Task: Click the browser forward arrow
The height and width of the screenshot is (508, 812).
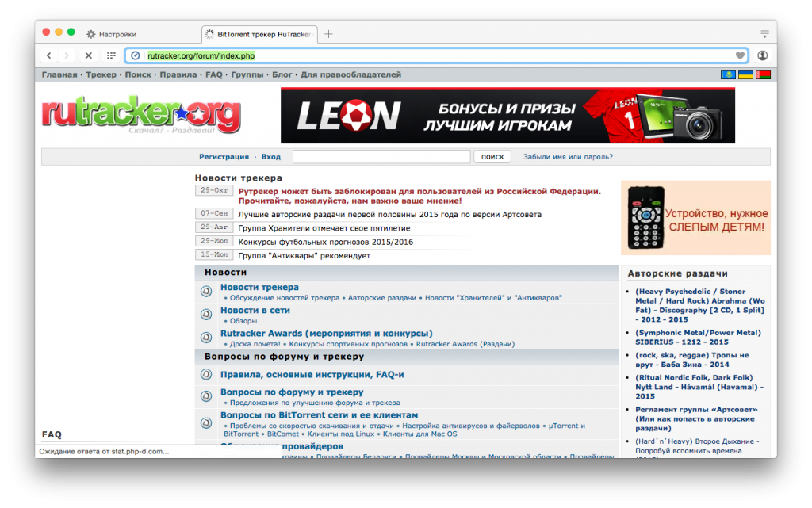Action: [x=67, y=55]
